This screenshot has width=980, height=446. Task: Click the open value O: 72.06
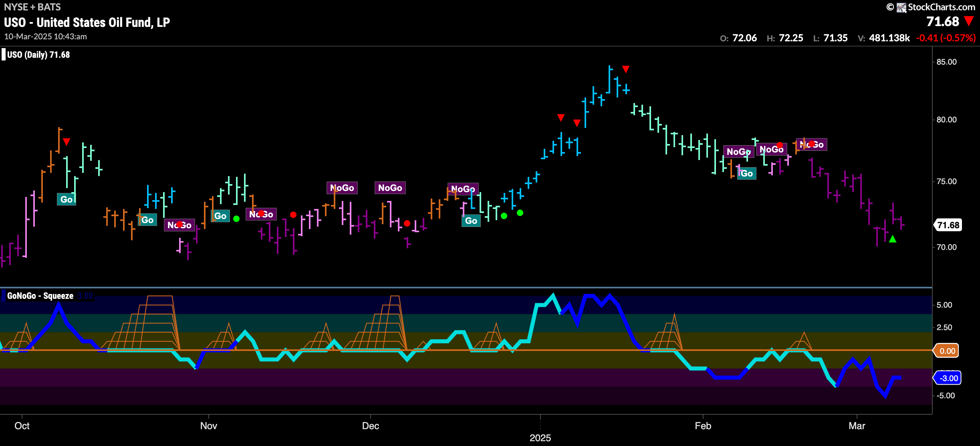[x=738, y=38]
